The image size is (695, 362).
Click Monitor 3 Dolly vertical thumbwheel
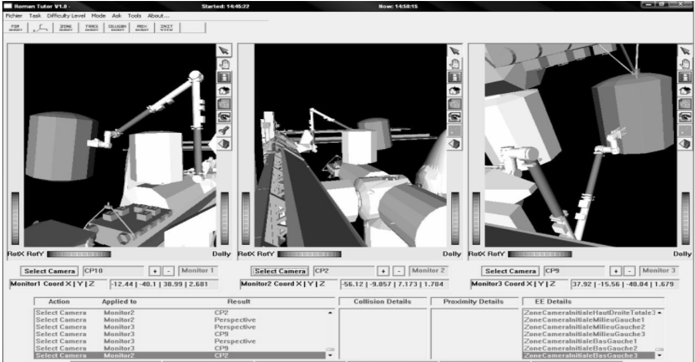click(x=686, y=218)
